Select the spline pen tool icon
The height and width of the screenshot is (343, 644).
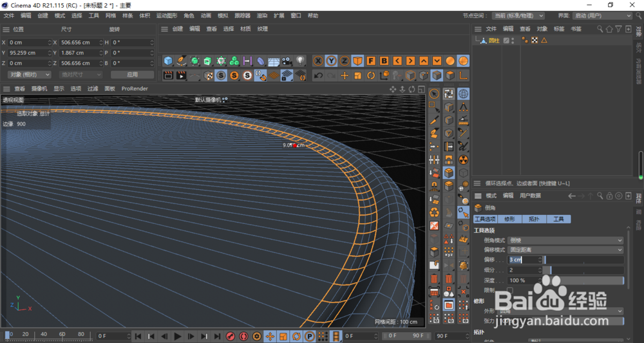coord(181,61)
